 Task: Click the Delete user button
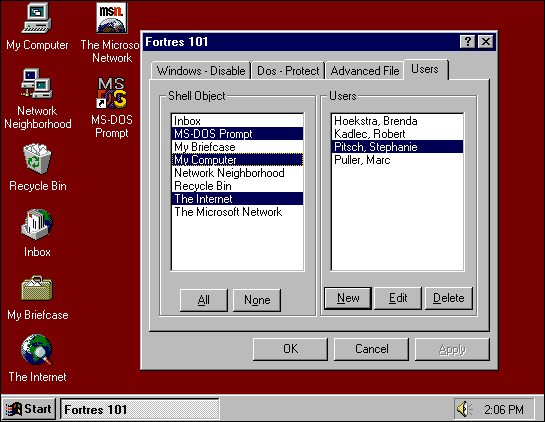click(x=449, y=298)
